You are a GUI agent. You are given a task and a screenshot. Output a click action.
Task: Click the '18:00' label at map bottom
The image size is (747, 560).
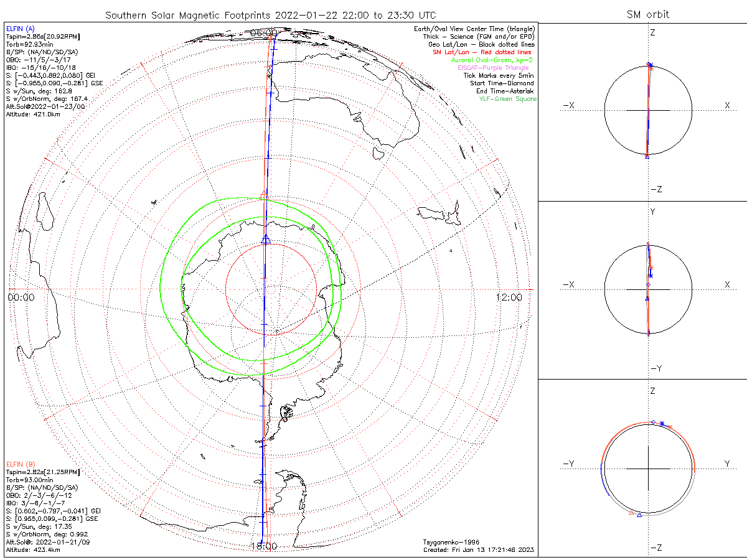coord(263,546)
